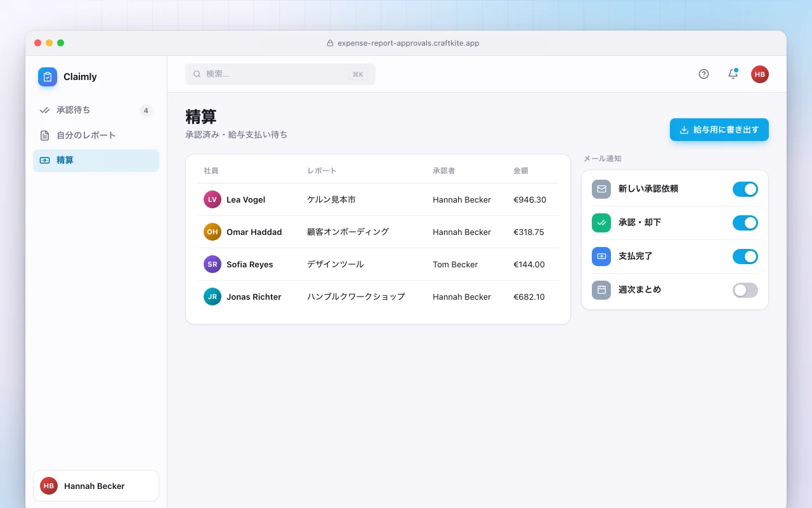This screenshot has width=812, height=508.
Task: Focus the 検索 search field
Action: (x=280, y=74)
